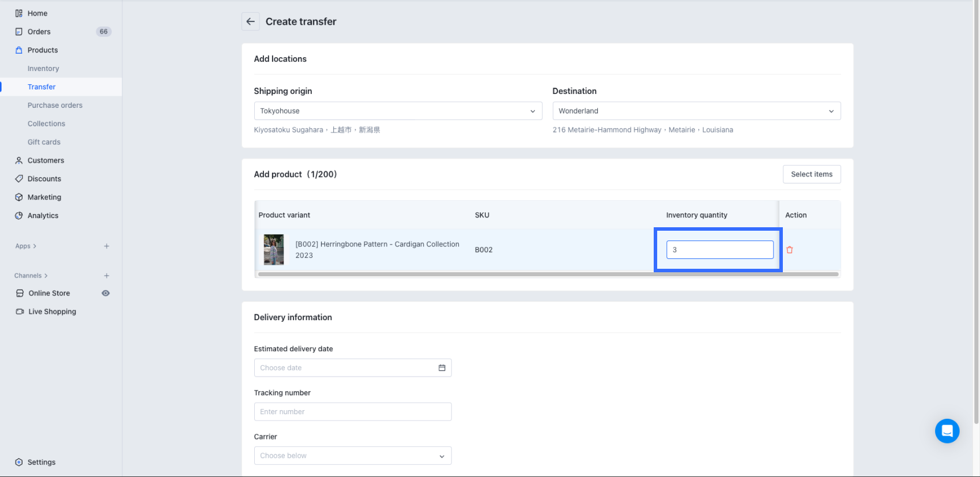This screenshot has width=980, height=477.
Task: Go to Inventory submenu item
Action: [x=43, y=69]
